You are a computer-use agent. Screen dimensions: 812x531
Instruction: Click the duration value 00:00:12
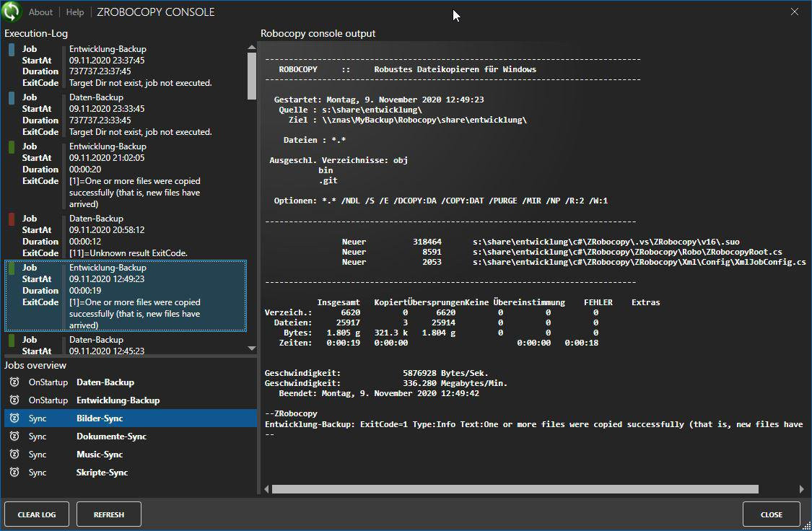tap(85, 241)
